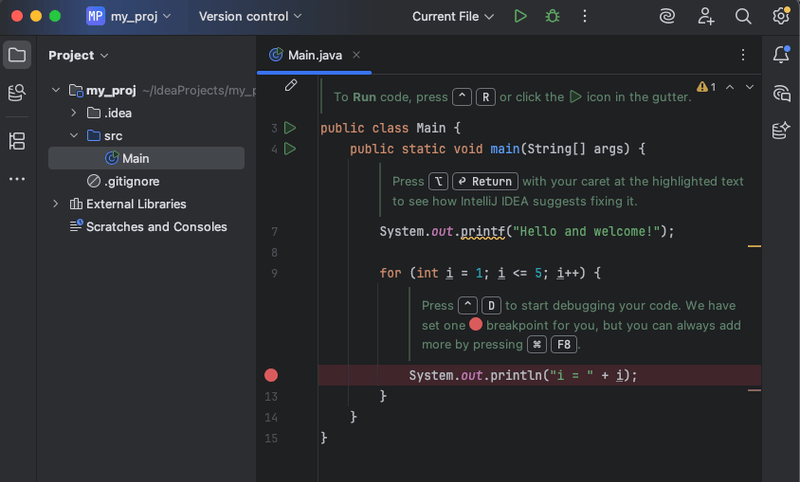Run the current file with green play button

(520, 16)
